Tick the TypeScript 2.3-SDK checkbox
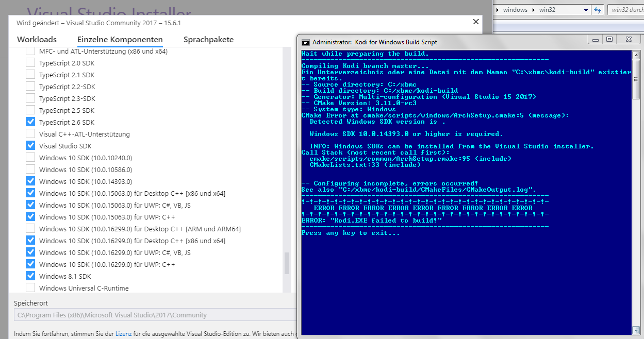Viewport: 644px width, 339px height. [30, 98]
